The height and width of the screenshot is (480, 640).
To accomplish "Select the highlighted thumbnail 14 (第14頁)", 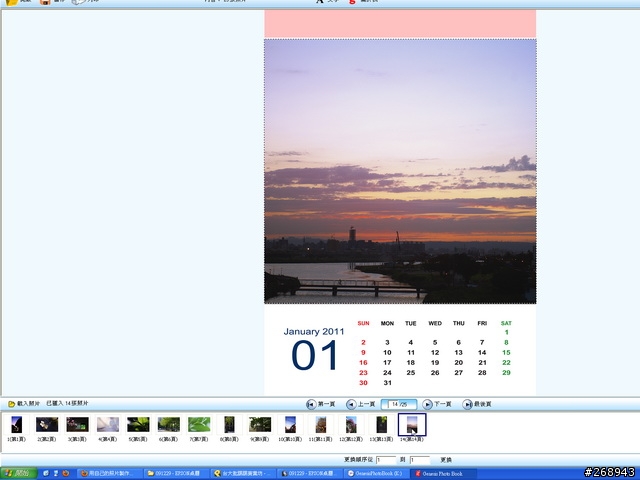I will click(412, 424).
